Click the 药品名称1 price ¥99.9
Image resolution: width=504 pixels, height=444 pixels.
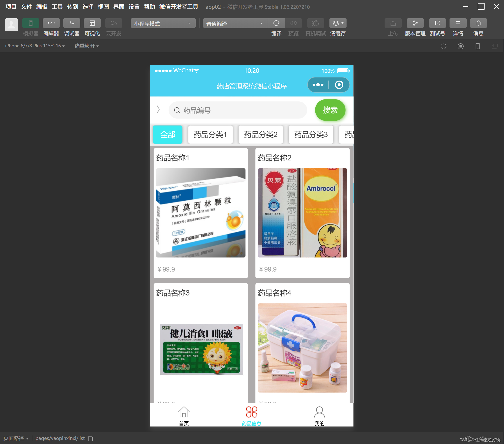[x=166, y=269]
